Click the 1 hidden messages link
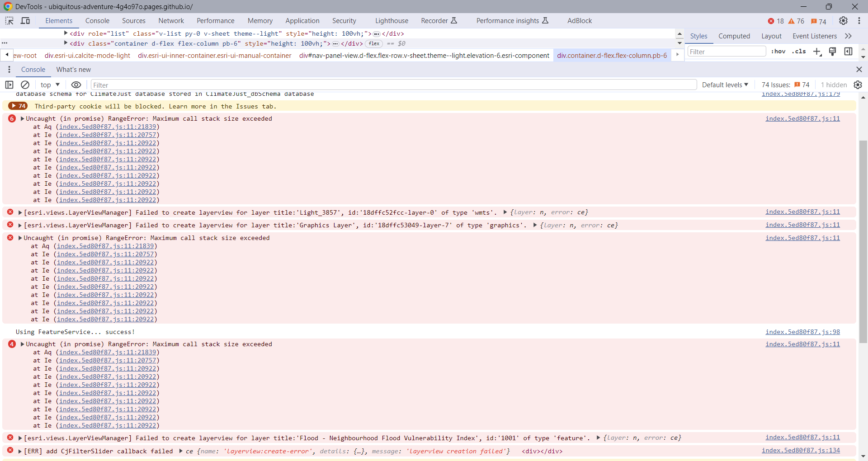Screen dimensions: 868x461 (833, 85)
